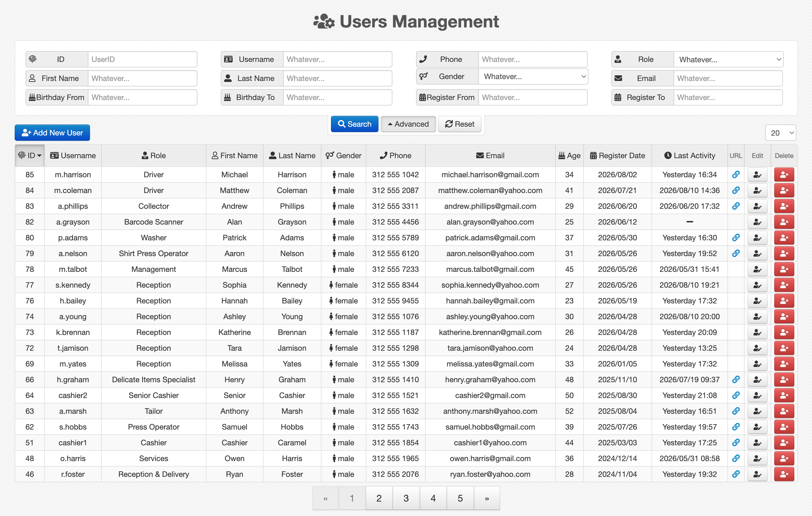812x516 pixels.
Task: Delete user k.brennan
Action: tap(784, 332)
